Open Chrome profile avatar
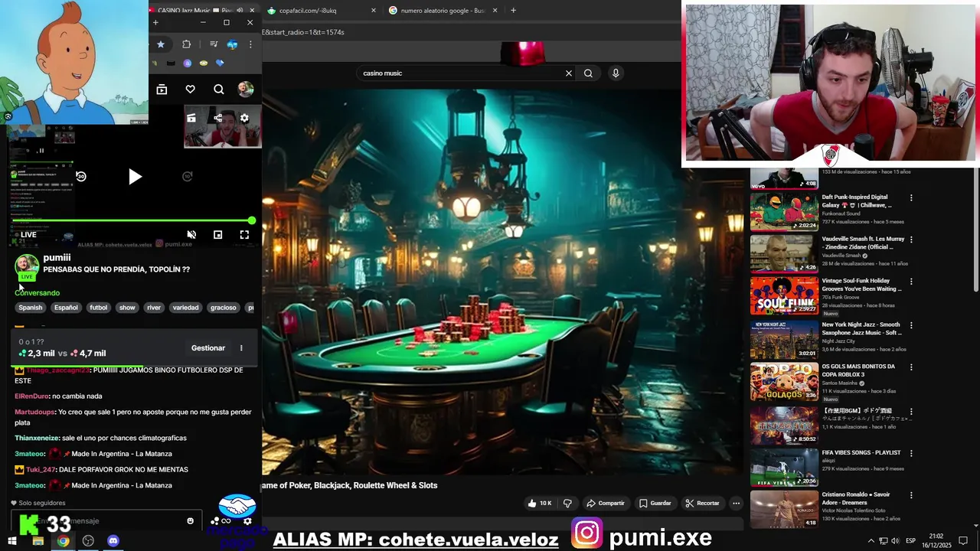 coord(232,44)
